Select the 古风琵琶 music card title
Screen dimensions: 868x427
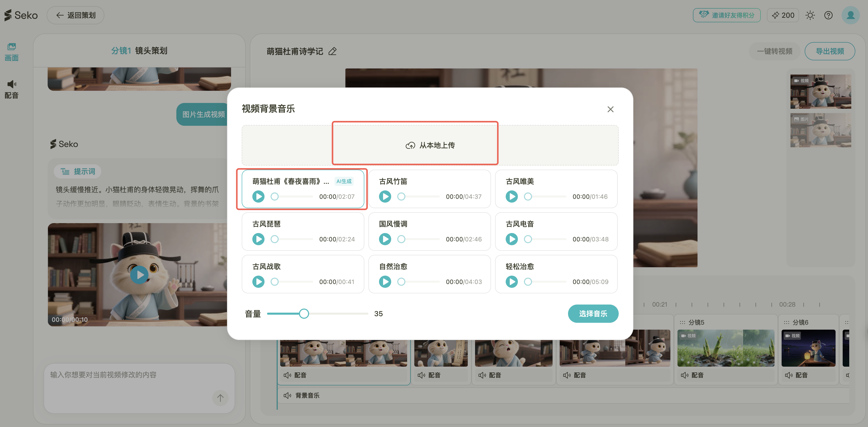(x=266, y=224)
